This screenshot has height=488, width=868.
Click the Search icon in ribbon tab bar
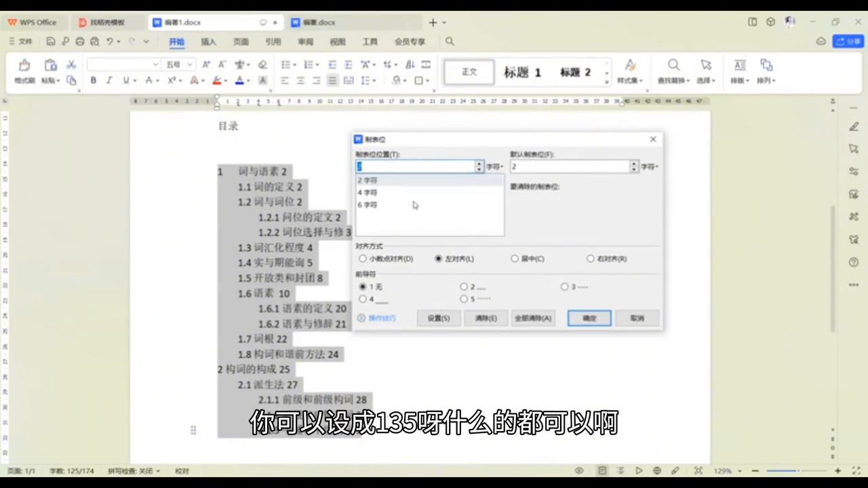tap(450, 41)
